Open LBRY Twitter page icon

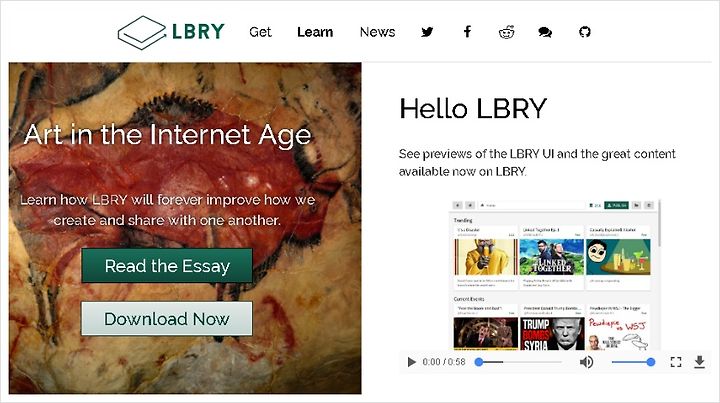click(427, 32)
